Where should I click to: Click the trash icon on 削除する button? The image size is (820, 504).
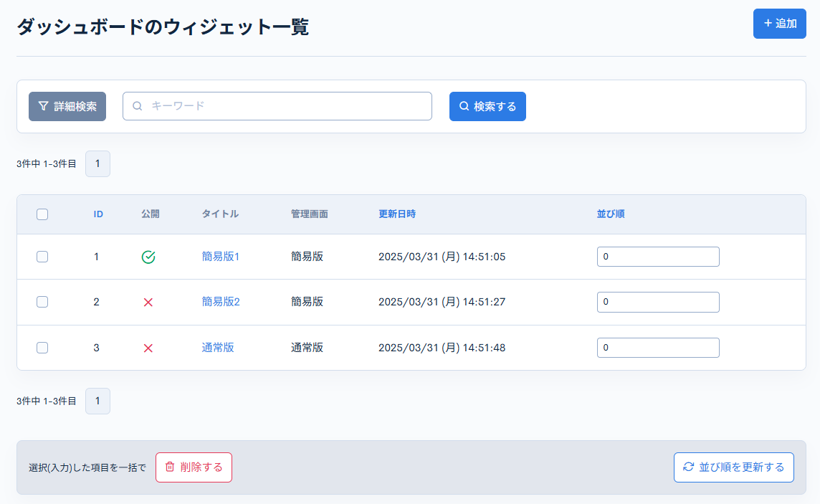point(170,467)
